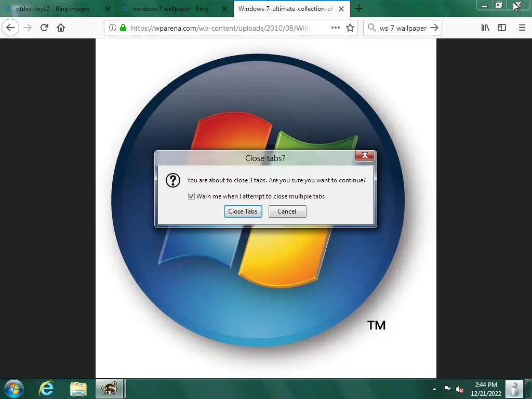The width and height of the screenshot is (532, 399).
Task: Confirm with the Close Tabs button
Action: (x=243, y=211)
